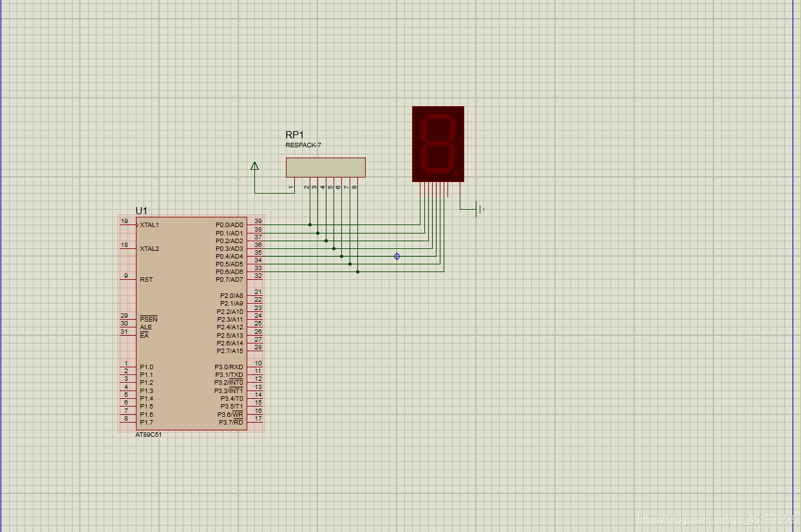The image size is (801, 532).
Task: Click the P1.7 pin label
Action: [x=146, y=422]
